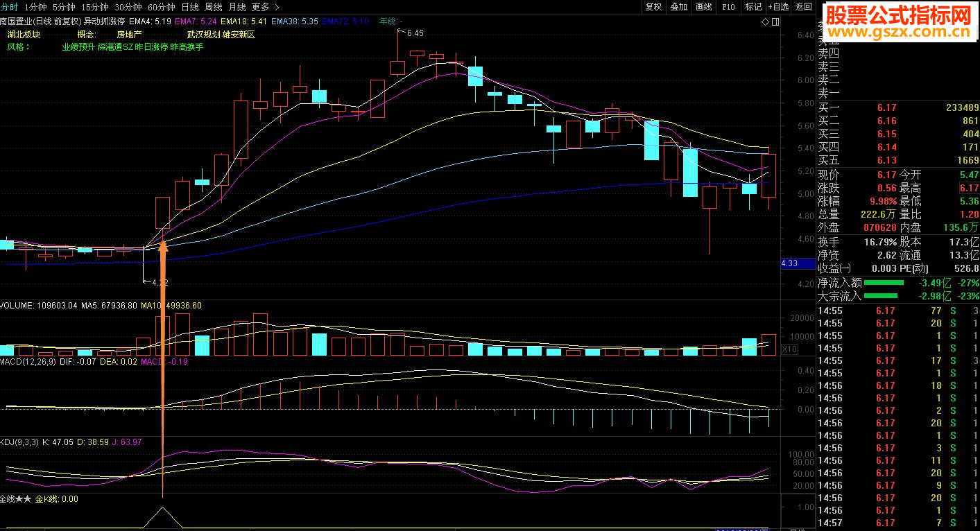Expand the 更多 timeframe options
980x531 pixels.
click(264, 7)
